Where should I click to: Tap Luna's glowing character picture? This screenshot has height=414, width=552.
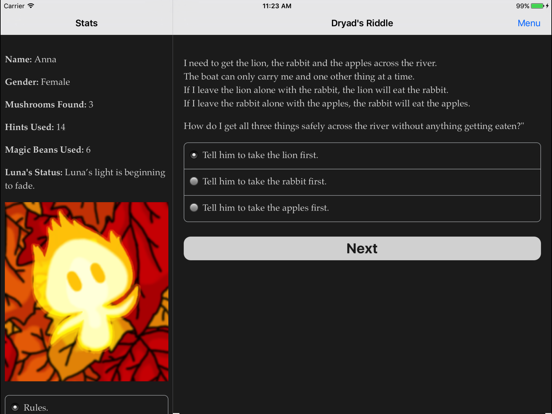87,291
